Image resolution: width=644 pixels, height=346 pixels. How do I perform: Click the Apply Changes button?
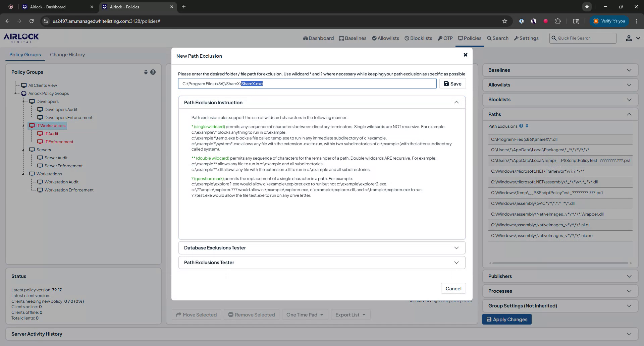click(x=507, y=319)
